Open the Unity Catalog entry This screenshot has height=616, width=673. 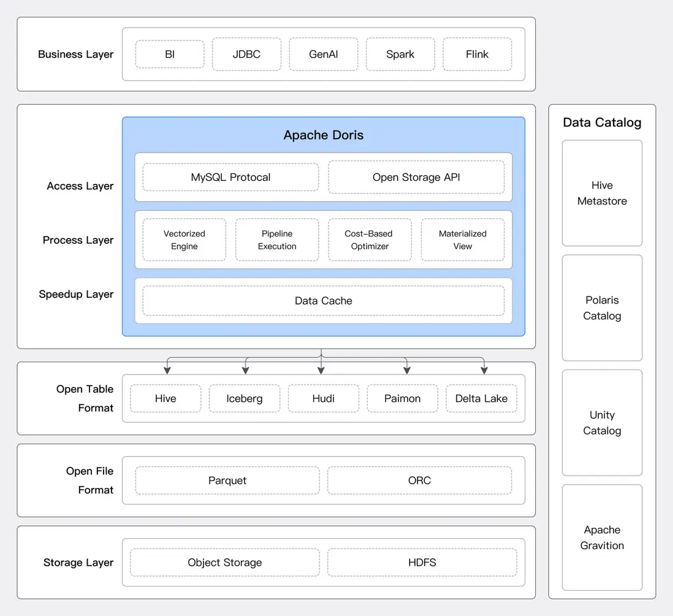pos(602,423)
